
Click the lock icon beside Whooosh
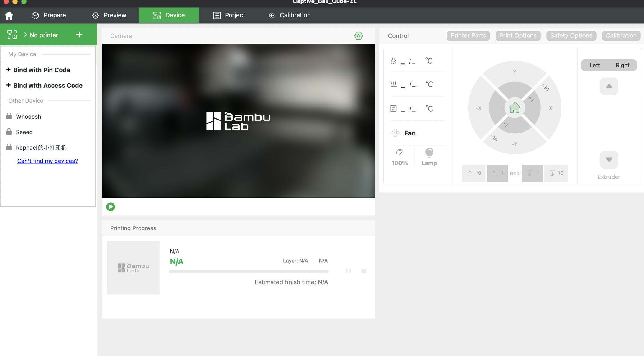(9, 116)
